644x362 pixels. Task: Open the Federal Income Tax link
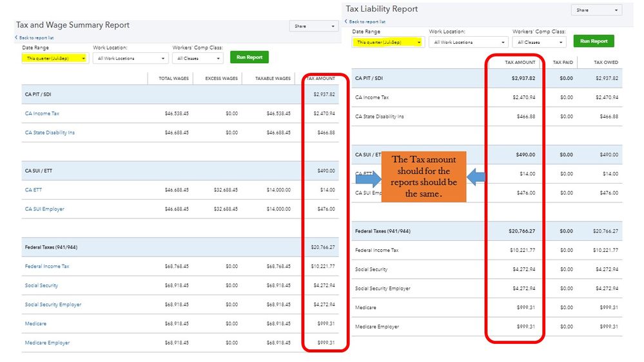pos(47,267)
